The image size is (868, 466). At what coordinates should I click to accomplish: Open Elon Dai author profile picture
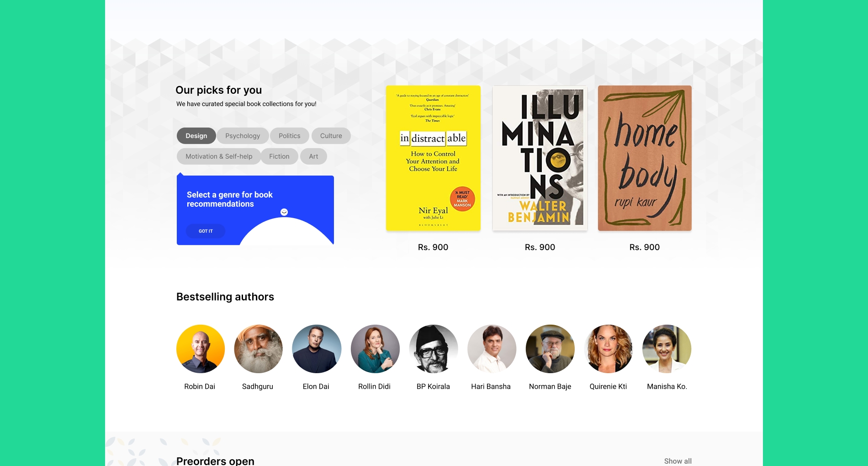[x=317, y=349]
